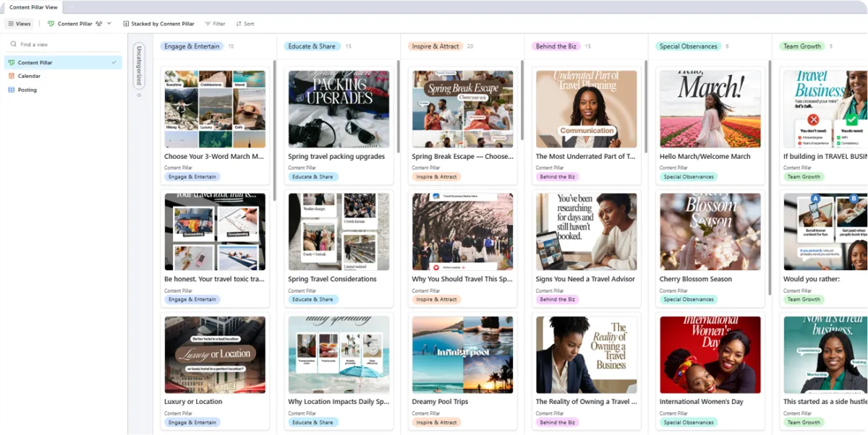Click the checkmark on Content Pillar view
Screen dimensions: 868x435
(114, 63)
